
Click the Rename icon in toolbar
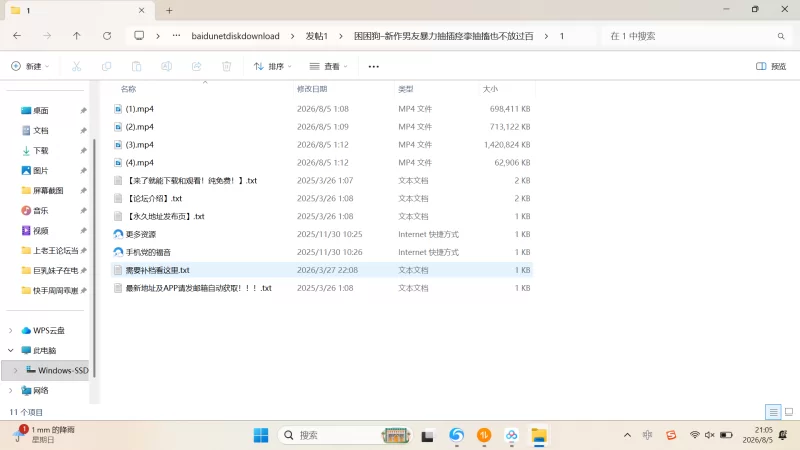point(166,66)
